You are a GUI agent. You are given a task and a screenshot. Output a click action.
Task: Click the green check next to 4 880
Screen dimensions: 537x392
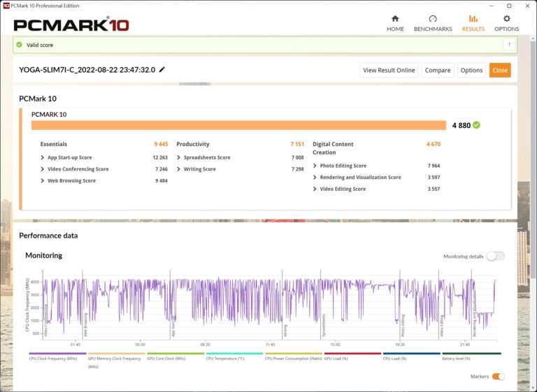pyautogui.click(x=476, y=125)
